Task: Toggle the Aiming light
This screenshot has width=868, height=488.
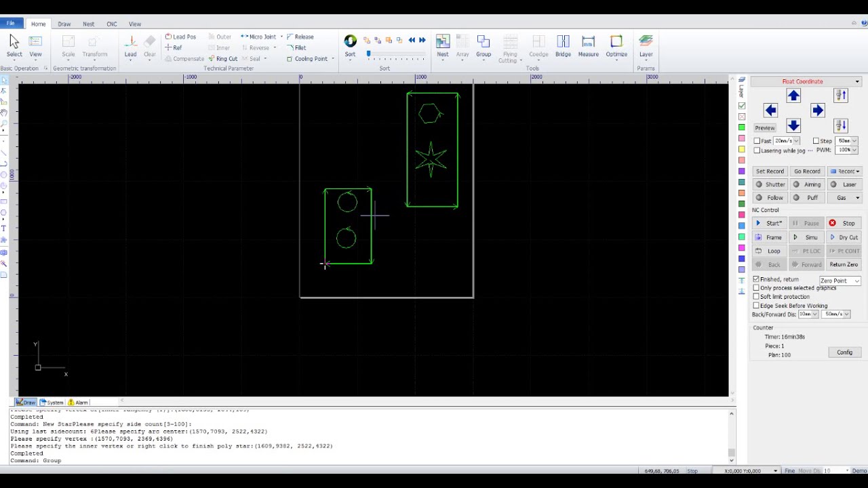Action: point(807,184)
